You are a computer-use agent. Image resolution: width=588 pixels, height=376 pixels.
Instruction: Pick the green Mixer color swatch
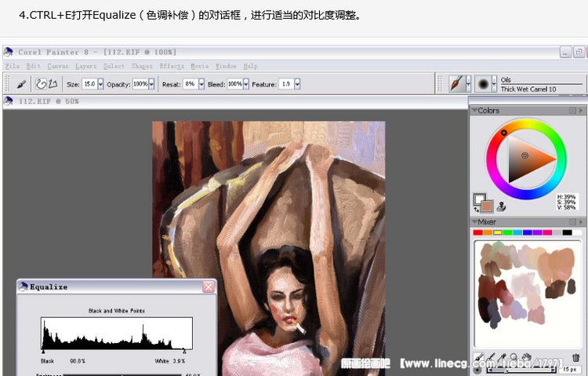508,233
